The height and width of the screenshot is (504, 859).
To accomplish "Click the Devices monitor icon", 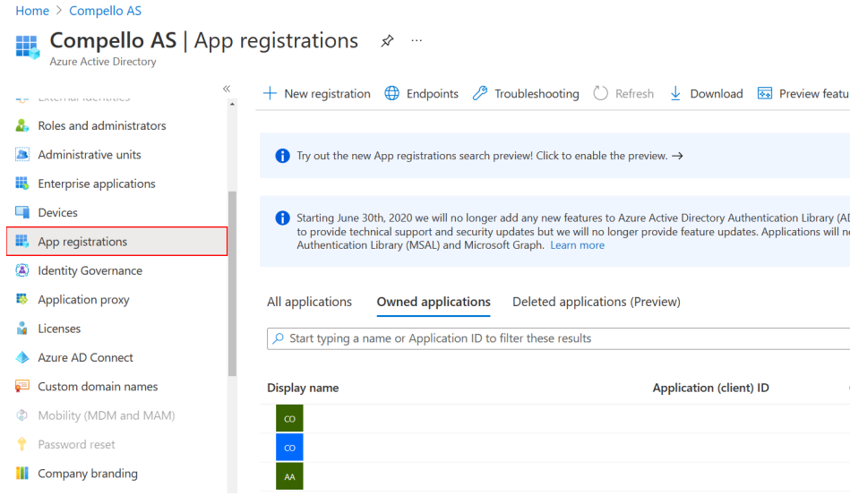I will click(x=21, y=212).
